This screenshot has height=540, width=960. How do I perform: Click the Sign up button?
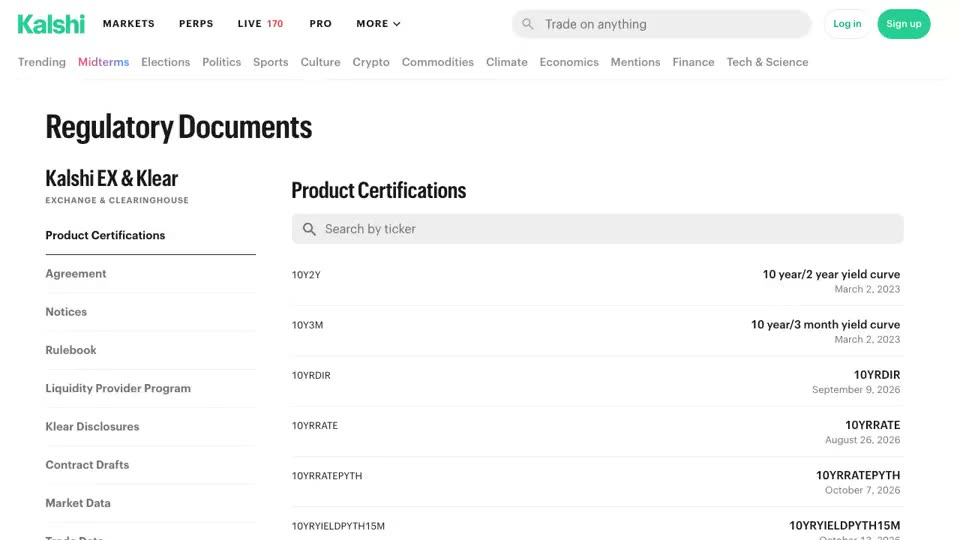tap(904, 24)
